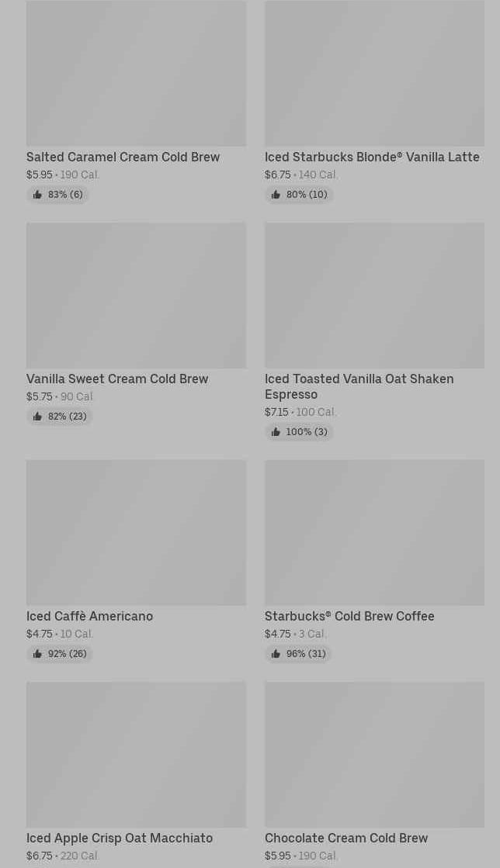500x868 pixels.
Task: Click thumbs-up icon under Iced Toasted Vanilla Oat Shaken Espresso
Action: (276, 433)
